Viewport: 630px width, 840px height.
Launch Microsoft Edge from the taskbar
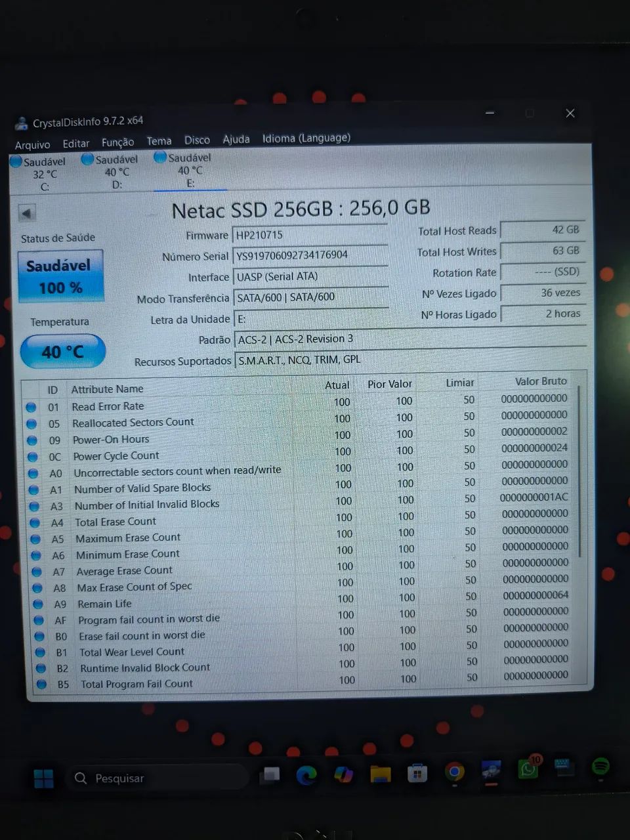(x=306, y=775)
